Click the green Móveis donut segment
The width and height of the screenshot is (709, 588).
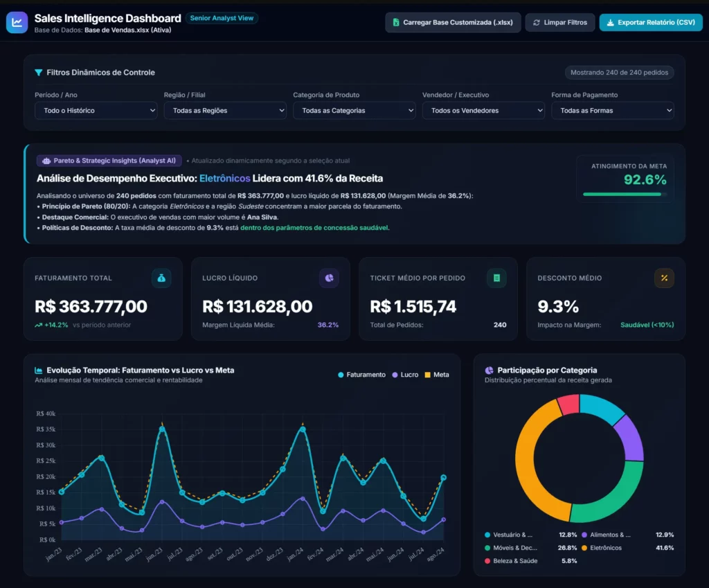(617, 497)
